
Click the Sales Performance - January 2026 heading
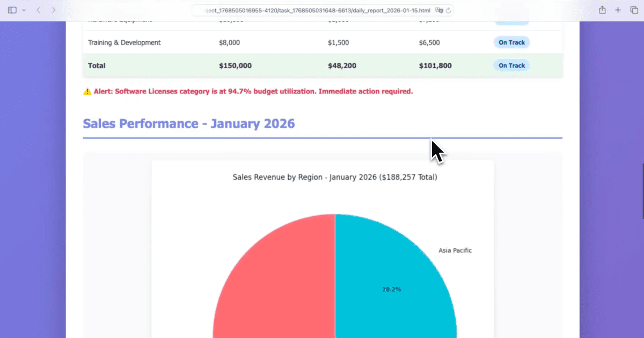(189, 123)
